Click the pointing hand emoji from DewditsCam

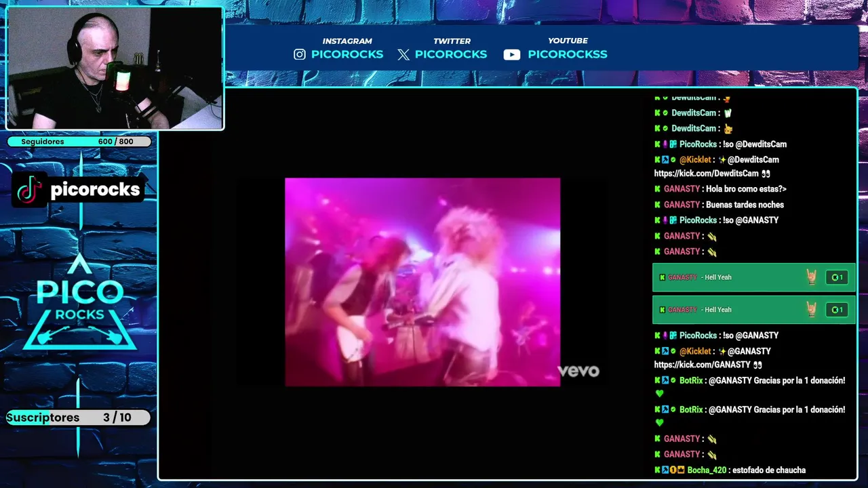pos(728,129)
